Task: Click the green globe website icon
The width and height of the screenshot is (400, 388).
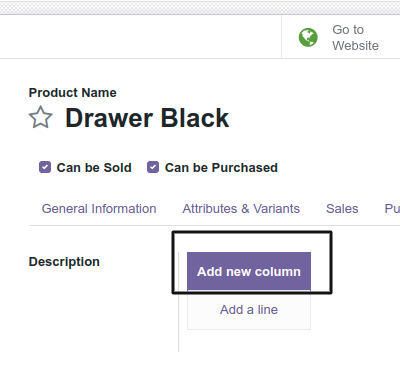Action: (308, 37)
